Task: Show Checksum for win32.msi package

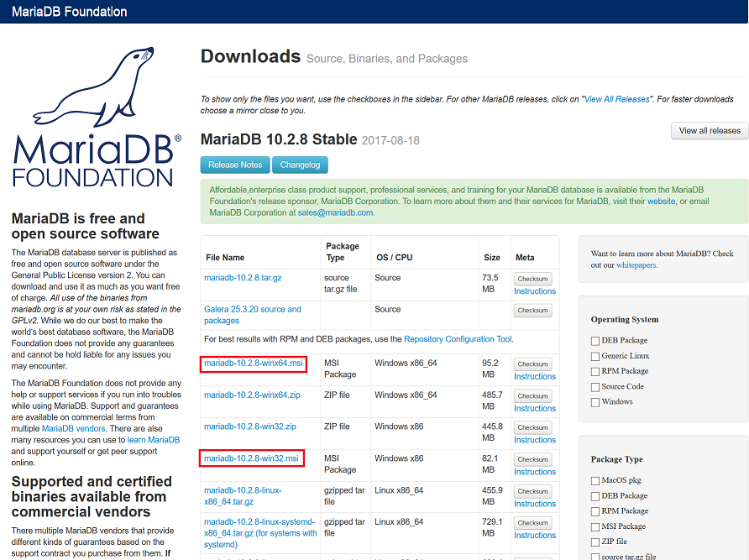Action: pyautogui.click(x=532, y=459)
